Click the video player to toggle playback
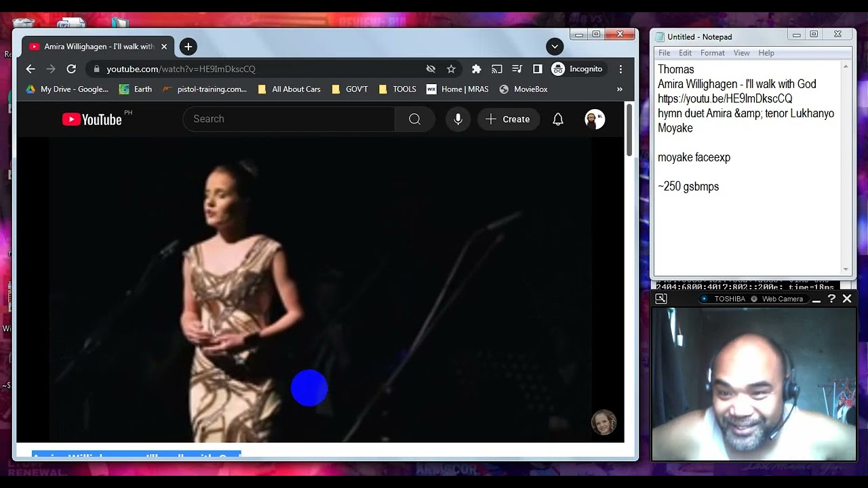This screenshot has height=488, width=868. click(x=319, y=290)
